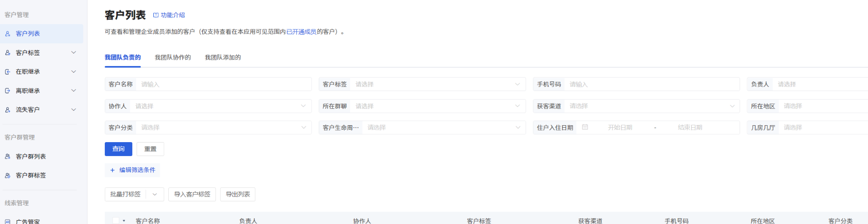Open 客户列表 in the sidebar
The height and width of the screenshot is (224, 868).
(x=41, y=34)
